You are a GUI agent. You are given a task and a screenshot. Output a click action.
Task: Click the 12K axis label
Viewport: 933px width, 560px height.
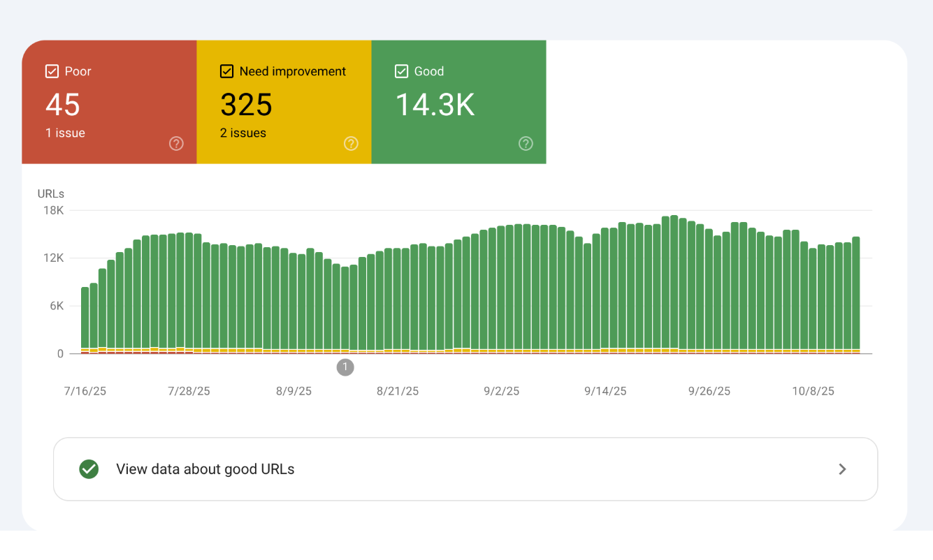[x=54, y=258]
